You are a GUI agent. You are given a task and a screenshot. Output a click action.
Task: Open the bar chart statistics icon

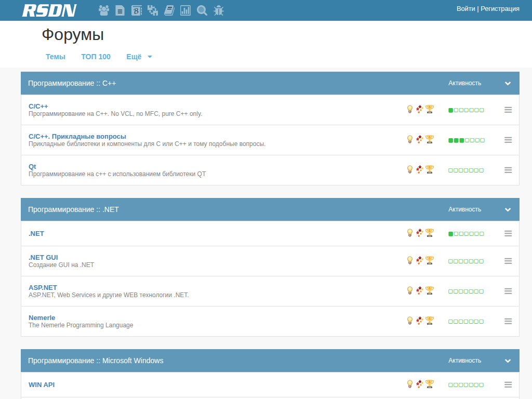[x=185, y=10]
